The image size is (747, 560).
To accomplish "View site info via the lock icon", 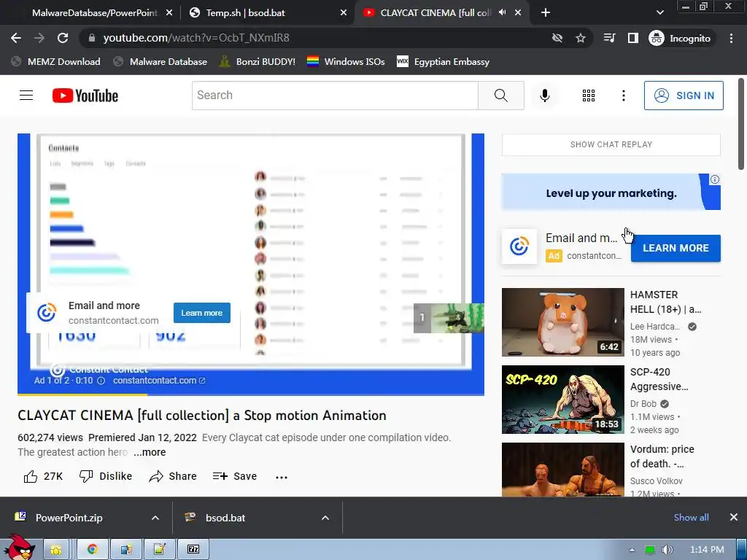I will 92,38.
